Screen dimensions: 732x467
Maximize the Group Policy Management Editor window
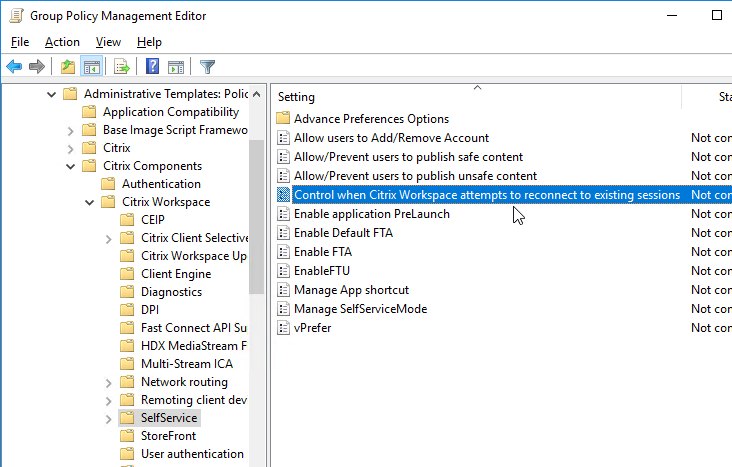[x=717, y=15]
